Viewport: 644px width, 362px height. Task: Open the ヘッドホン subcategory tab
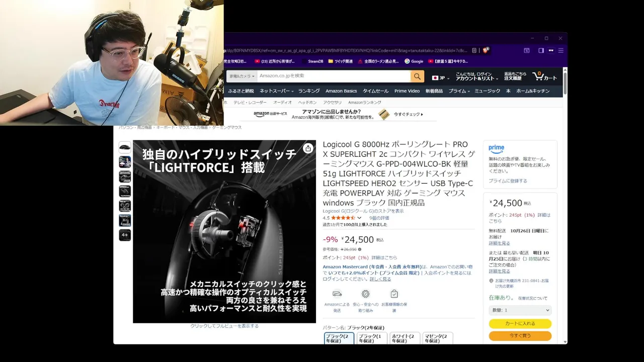307,103
